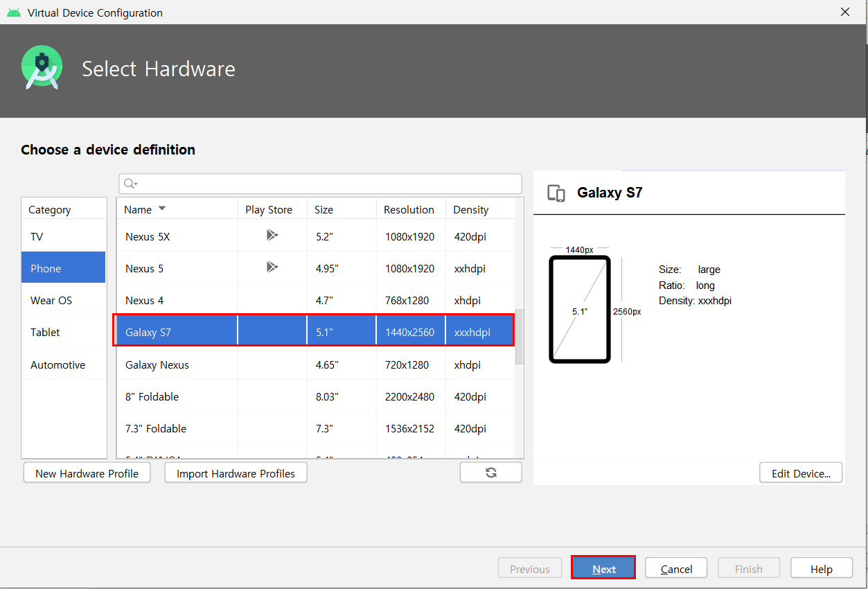Click Next to continue
Image resolution: width=868 pixels, height=589 pixels.
tap(603, 568)
